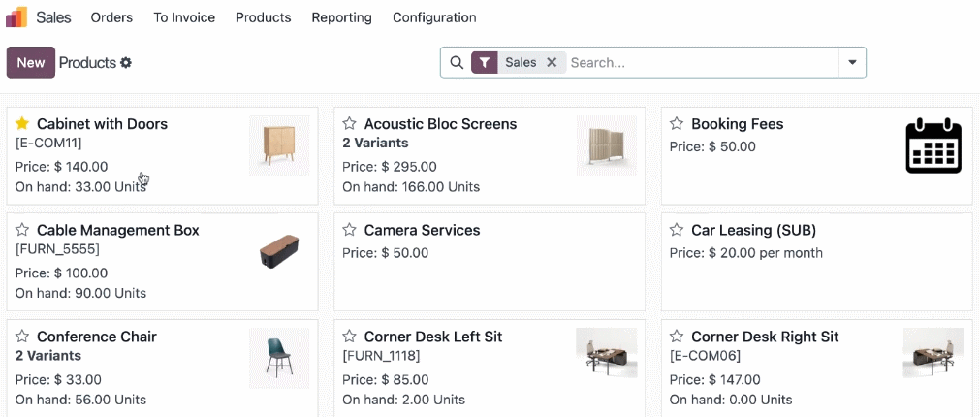
Task: Click the Sales app logo icon
Action: (16, 17)
